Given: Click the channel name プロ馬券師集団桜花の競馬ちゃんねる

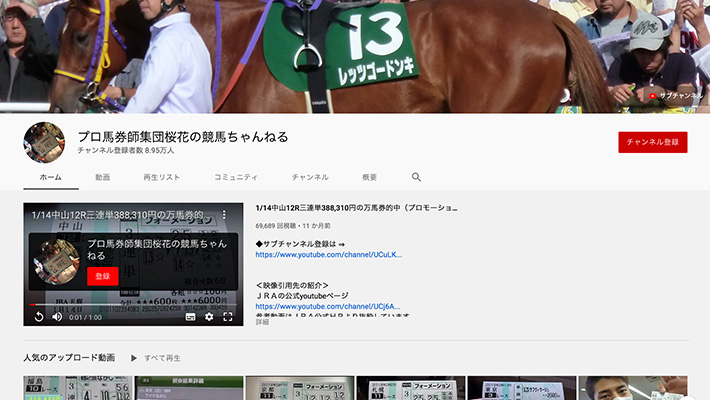Looking at the screenshot, I should click(183, 137).
